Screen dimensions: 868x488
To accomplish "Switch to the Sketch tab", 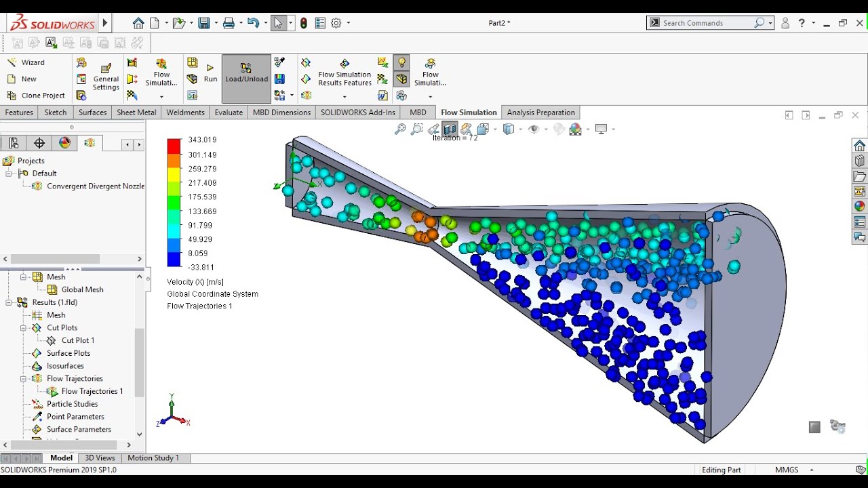I will 56,113.
